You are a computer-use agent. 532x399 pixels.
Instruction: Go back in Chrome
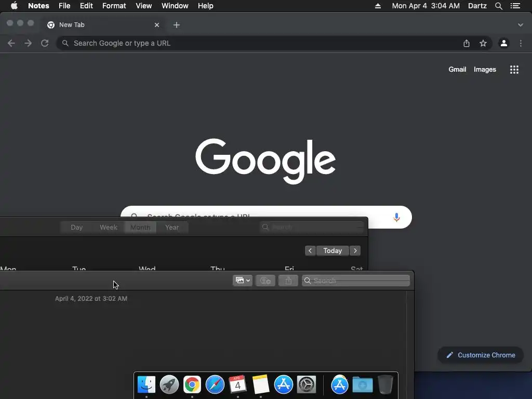(11, 43)
